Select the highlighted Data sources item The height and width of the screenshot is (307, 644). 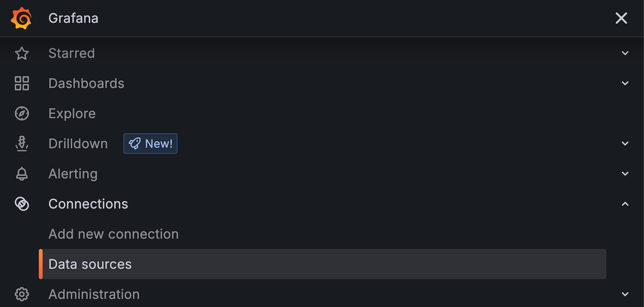pyautogui.click(x=90, y=264)
